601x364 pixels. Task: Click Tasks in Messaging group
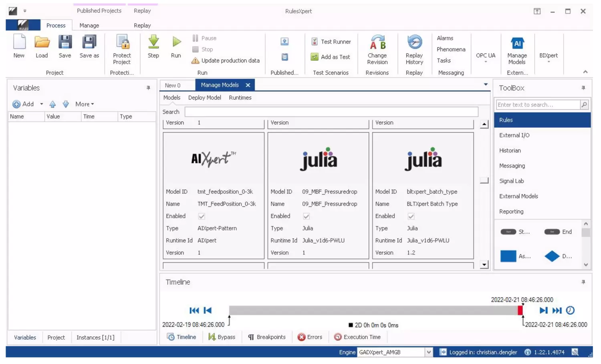pos(444,60)
